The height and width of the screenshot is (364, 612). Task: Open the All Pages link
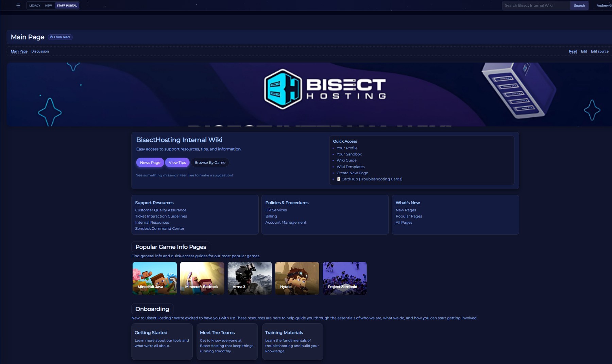point(404,223)
